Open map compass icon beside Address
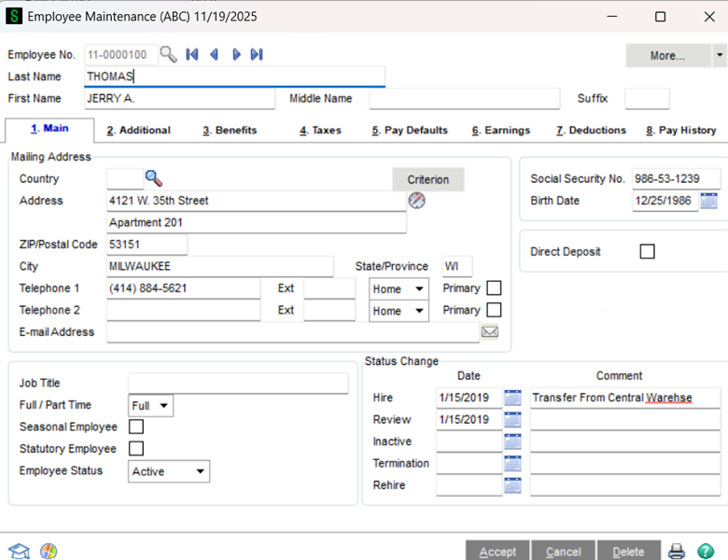This screenshot has height=560, width=728. tap(417, 200)
